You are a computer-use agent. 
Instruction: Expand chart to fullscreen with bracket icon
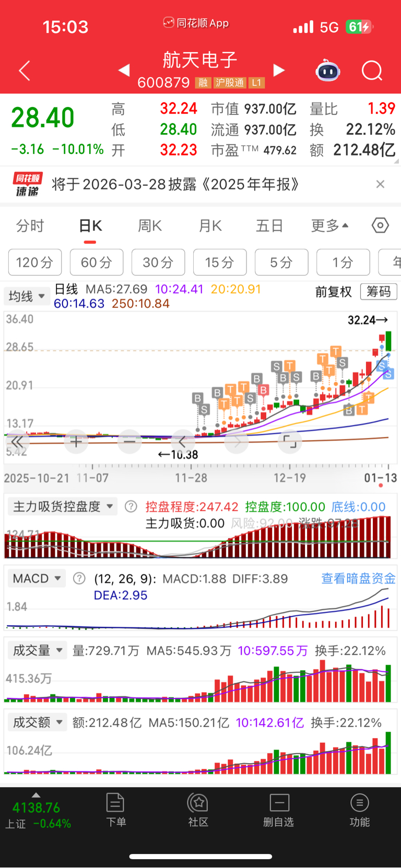[290, 442]
